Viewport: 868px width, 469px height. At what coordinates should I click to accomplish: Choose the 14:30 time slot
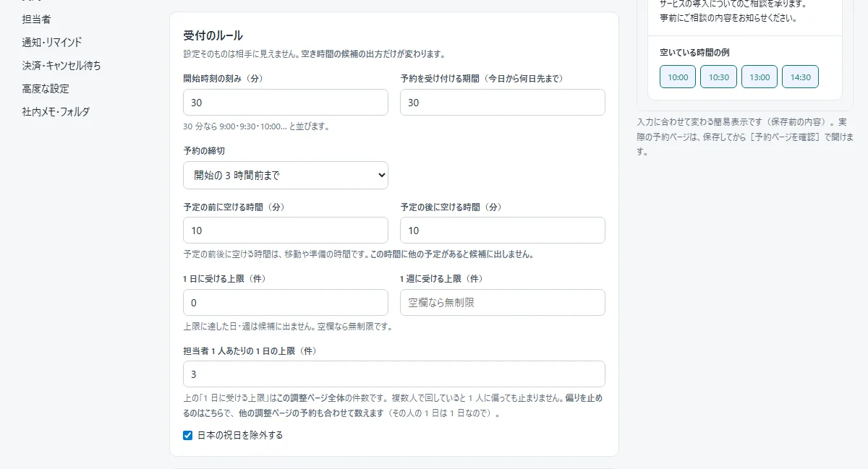[x=800, y=77]
